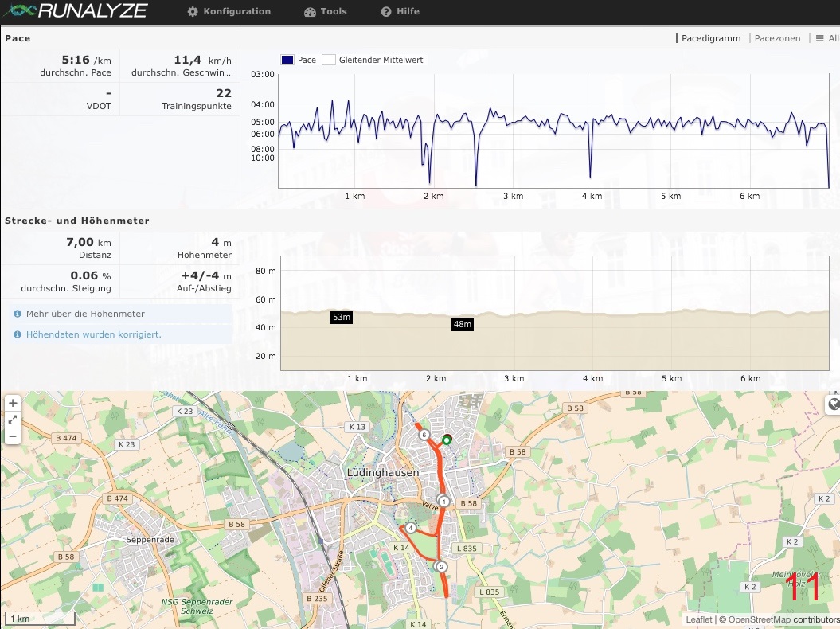
Task: Click the Mehr über die Höhenmeter link
Action: coord(85,314)
